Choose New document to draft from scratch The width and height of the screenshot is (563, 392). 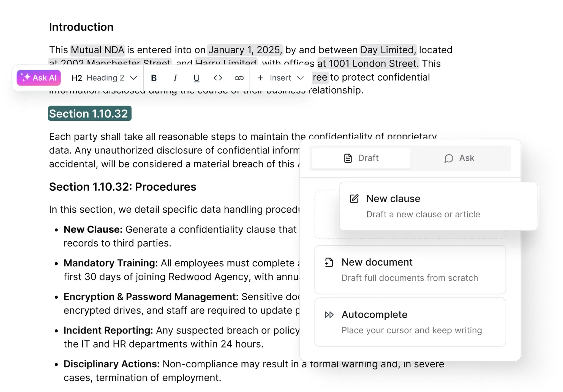pyautogui.click(x=377, y=262)
